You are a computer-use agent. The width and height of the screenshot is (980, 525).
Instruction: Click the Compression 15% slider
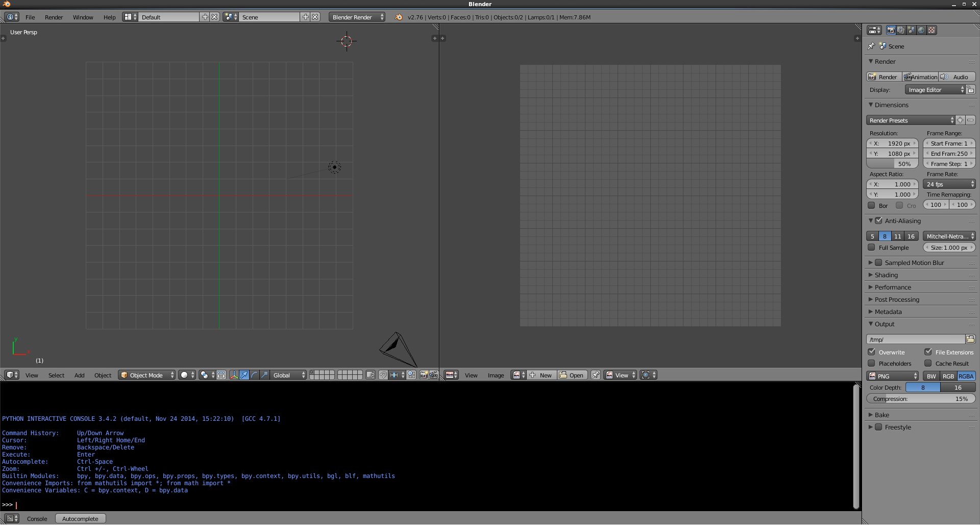pyautogui.click(x=921, y=399)
